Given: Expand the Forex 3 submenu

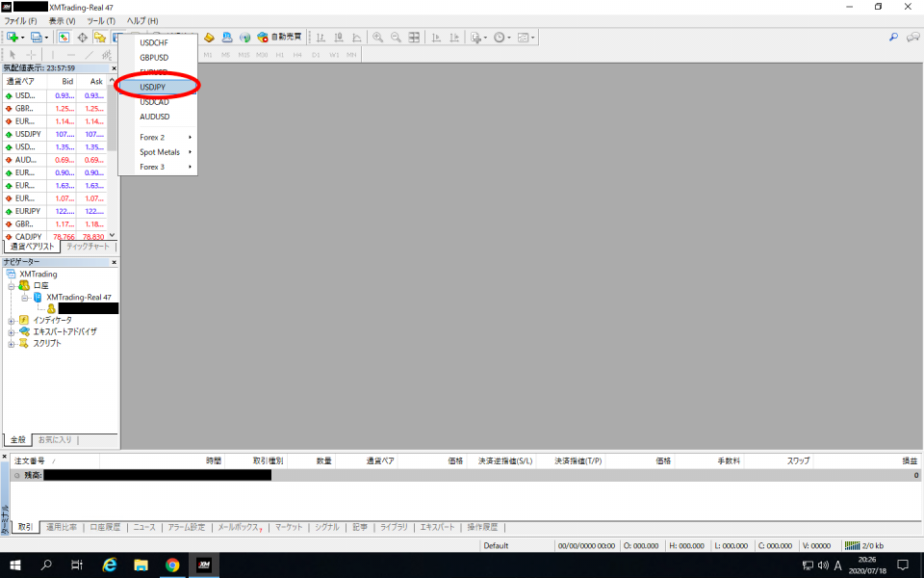Looking at the screenshot, I should 158,167.
